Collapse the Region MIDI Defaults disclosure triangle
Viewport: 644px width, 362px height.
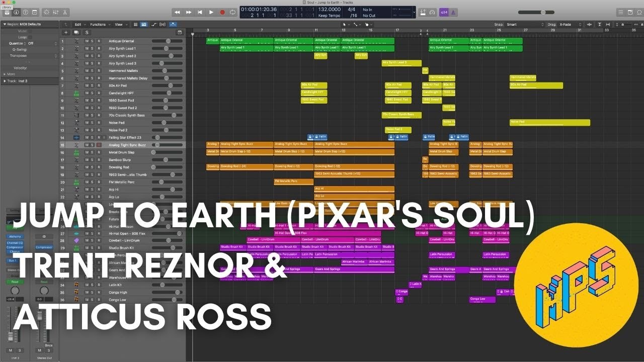[5, 24]
